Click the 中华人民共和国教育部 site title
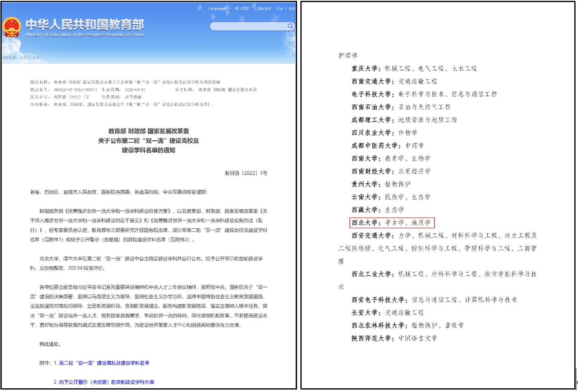Image resolution: width=578 pixels, height=392 pixels. pos(85,25)
